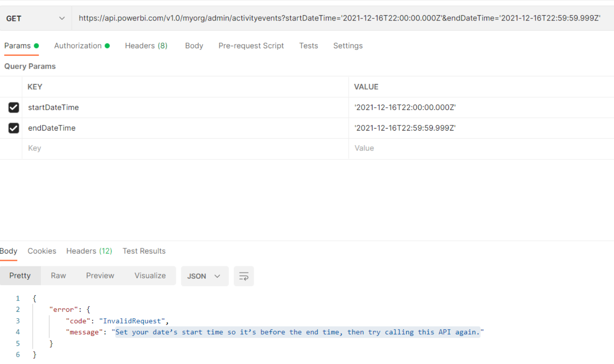Screen dimensions: 614x364
Task: Open the Authorization tab
Action: click(82, 46)
